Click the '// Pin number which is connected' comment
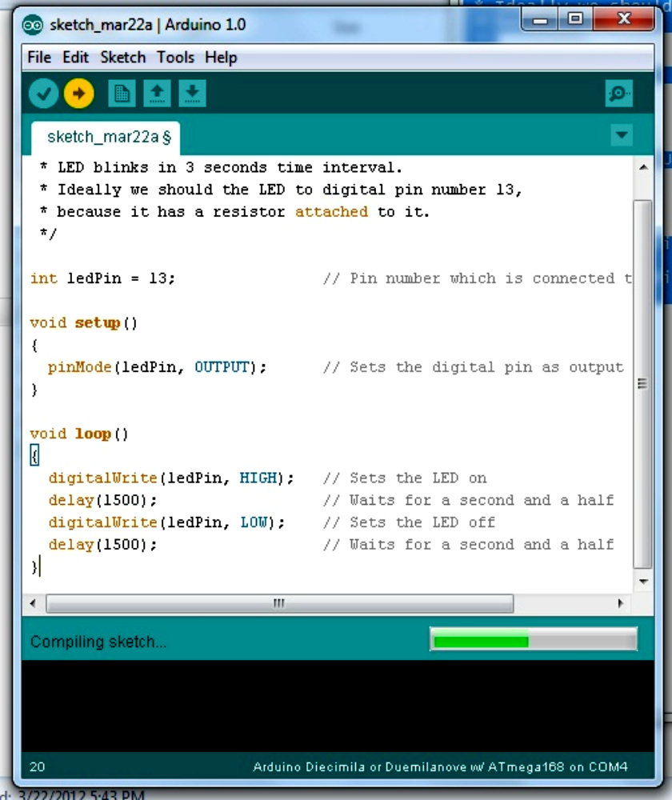Screen dimensions: 672x800 (477, 278)
